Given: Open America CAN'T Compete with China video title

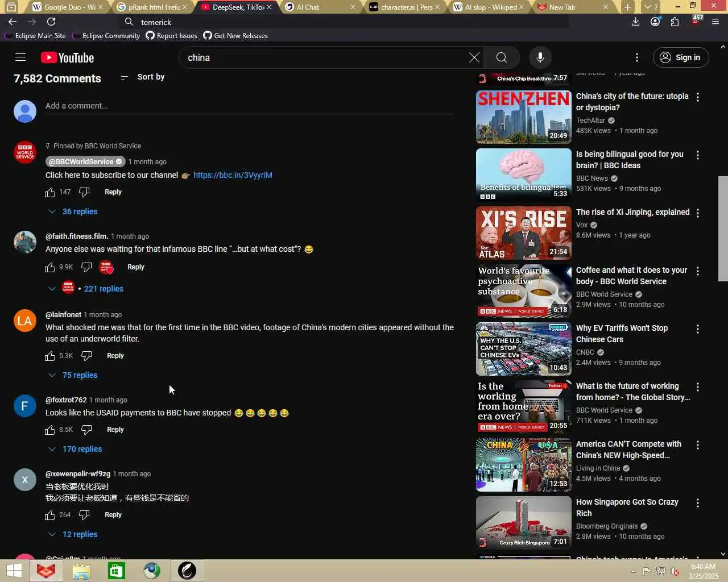Looking at the screenshot, I should 628,450.
